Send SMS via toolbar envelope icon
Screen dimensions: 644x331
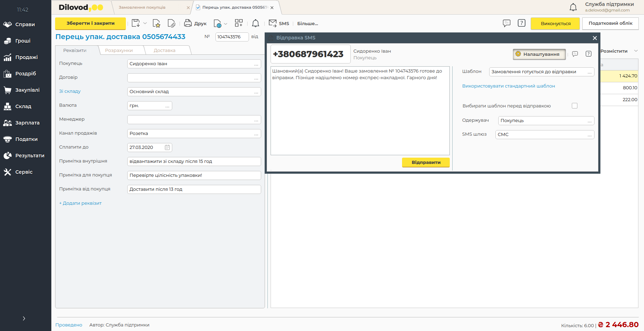[x=273, y=23]
